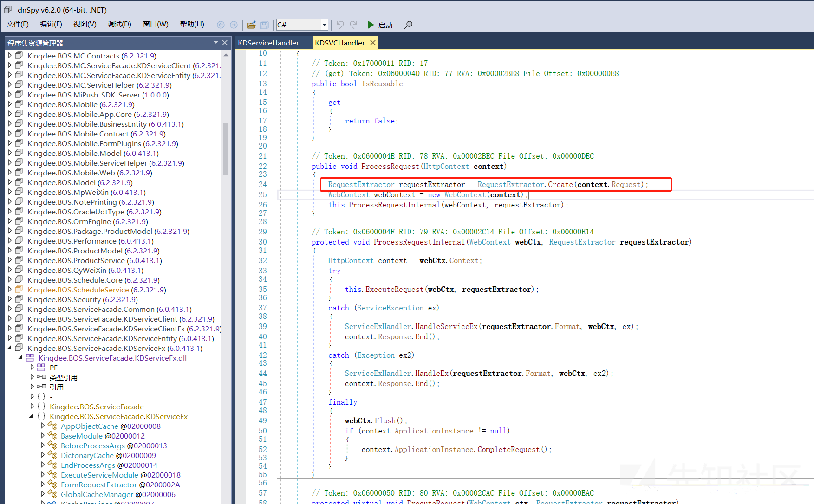Open file with the folder icon

pos(252,25)
